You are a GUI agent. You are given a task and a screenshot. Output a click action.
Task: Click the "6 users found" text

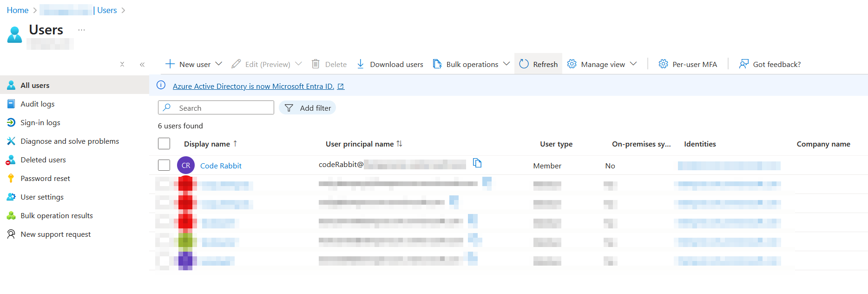[x=180, y=126]
